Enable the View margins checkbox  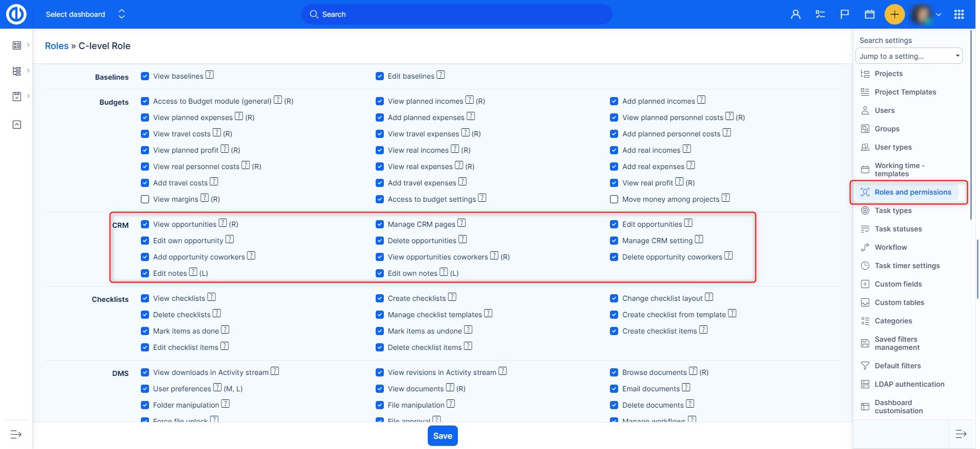click(x=145, y=199)
